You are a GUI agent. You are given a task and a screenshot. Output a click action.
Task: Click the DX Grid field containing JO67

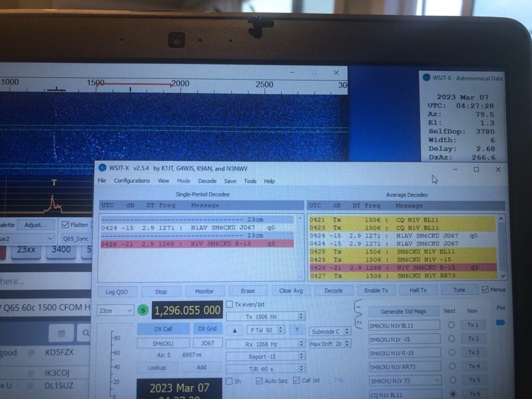[208, 343]
